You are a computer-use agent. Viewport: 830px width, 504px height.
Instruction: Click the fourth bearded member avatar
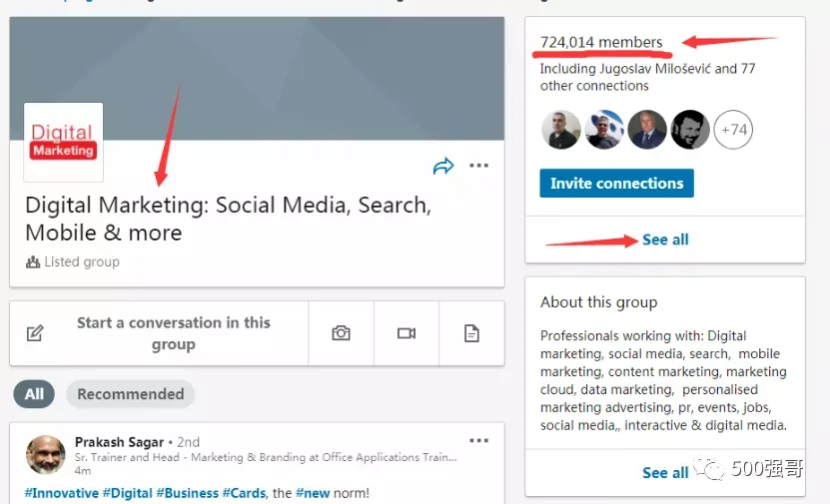tap(690, 130)
